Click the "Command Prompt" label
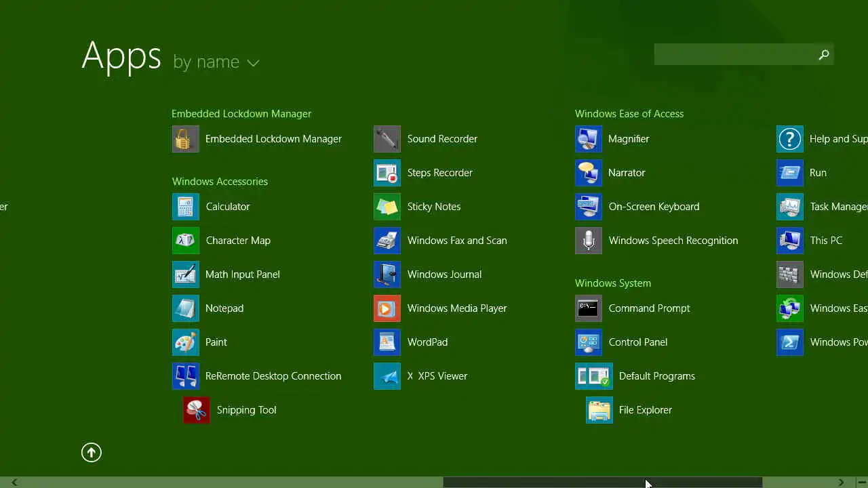The image size is (868, 488). click(x=649, y=308)
